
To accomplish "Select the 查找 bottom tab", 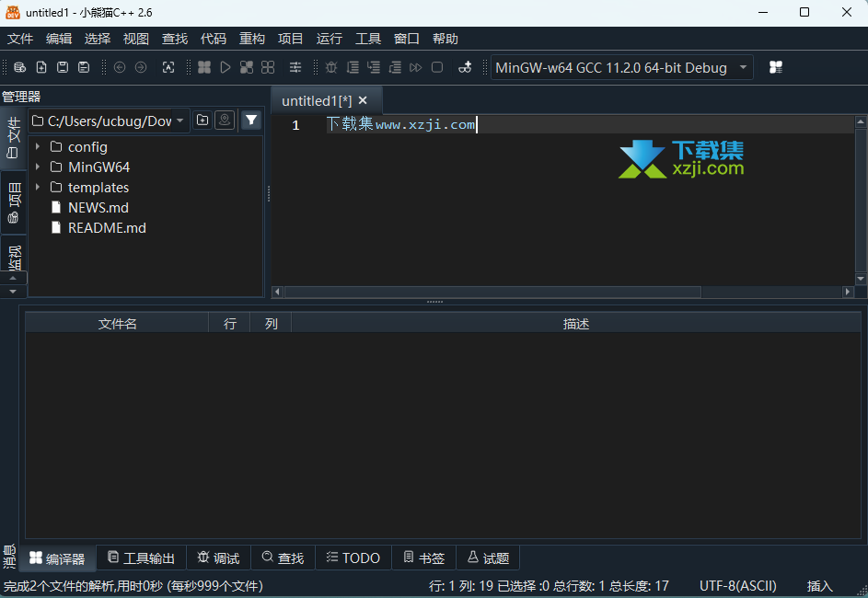I will click(x=283, y=558).
